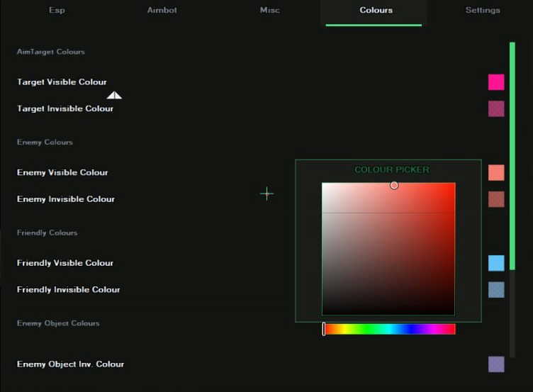Open Friendly Visible Colour blue swatch

click(496, 263)
